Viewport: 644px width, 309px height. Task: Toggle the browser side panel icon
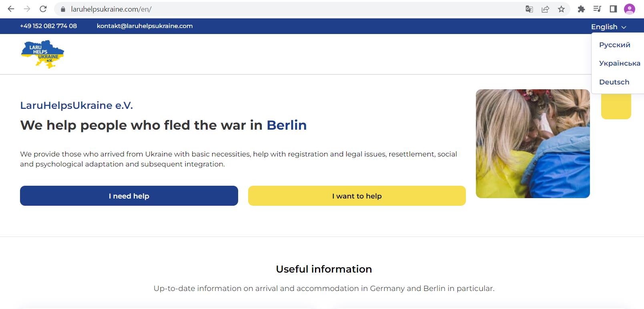613,9
